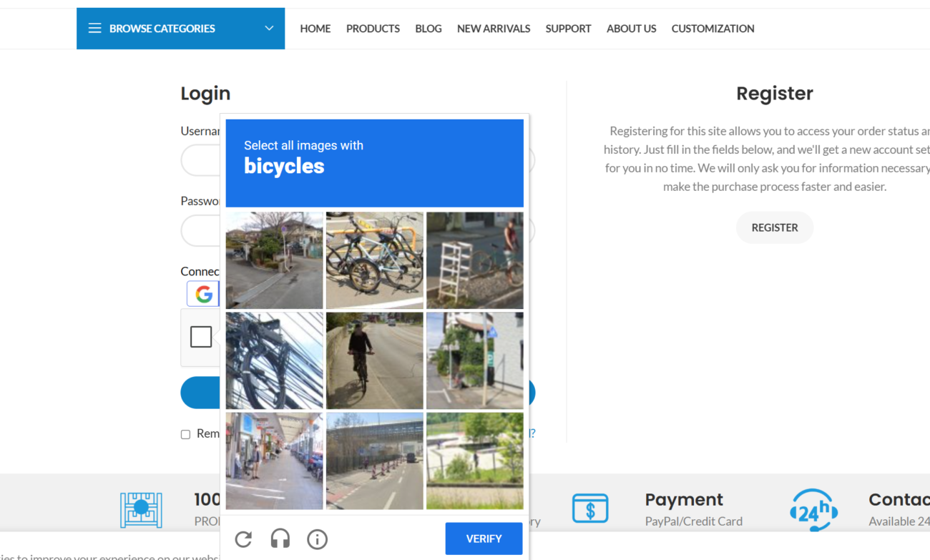Click the payment dollar card icon

click(590, 509)
